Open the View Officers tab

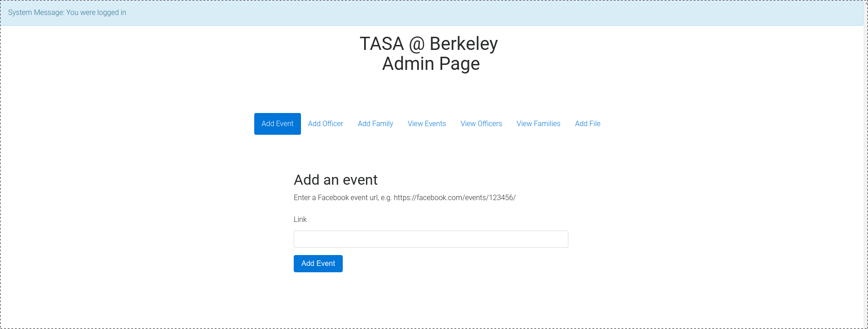click(x=481, y=124)
